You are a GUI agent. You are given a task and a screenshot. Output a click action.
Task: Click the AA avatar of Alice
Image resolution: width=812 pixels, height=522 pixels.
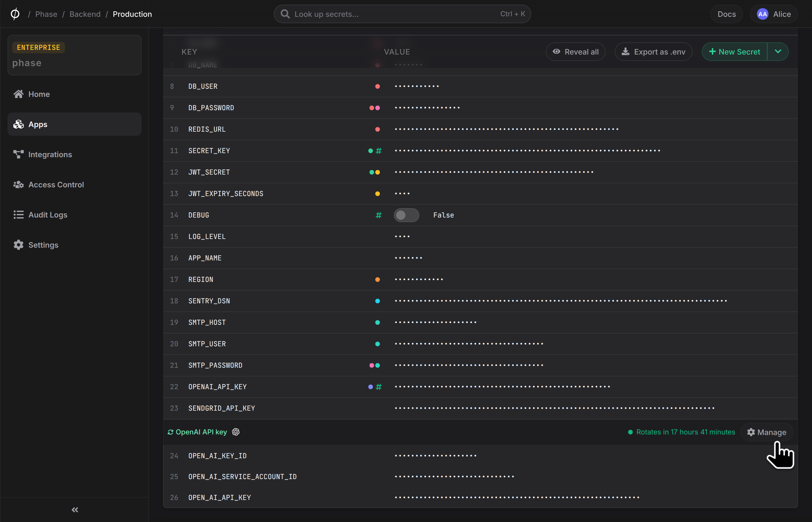tap(762, 14)
